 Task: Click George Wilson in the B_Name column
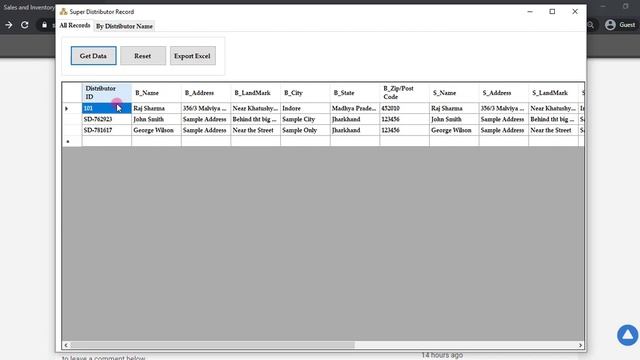pyautogui.click(x=156, y=130)
